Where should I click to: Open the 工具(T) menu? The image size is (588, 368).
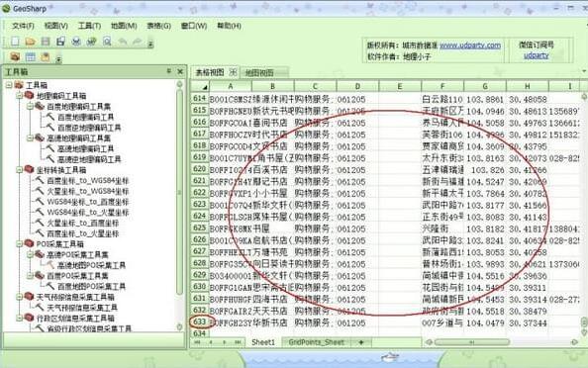(x=90, y=26)
